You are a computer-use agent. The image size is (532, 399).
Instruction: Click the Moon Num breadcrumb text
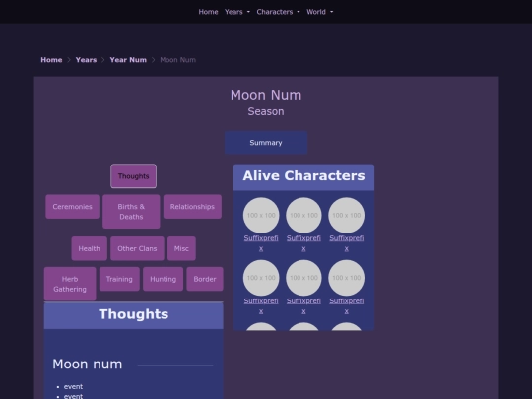pyautogui.click(x=177, y=60)
